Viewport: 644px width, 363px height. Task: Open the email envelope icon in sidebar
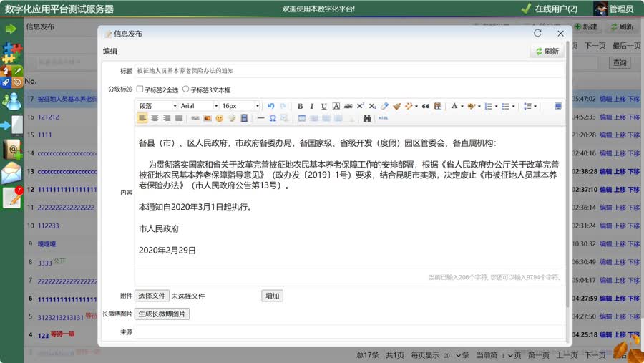tap(11, 173)
